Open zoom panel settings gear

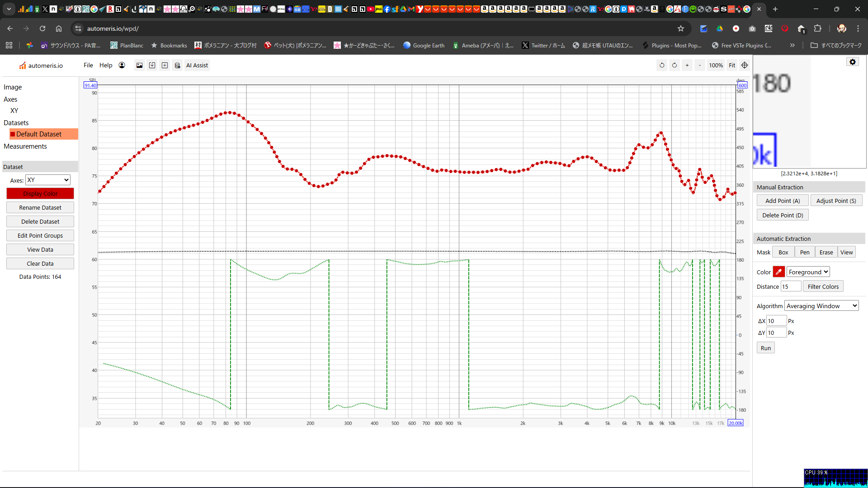(853, 62)
